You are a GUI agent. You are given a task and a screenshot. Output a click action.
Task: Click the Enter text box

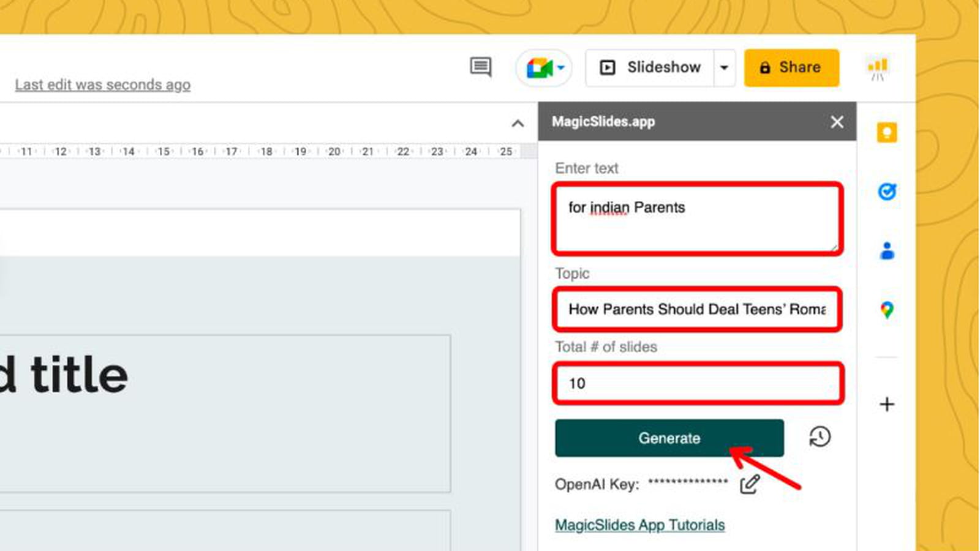(x=697, y=219)
